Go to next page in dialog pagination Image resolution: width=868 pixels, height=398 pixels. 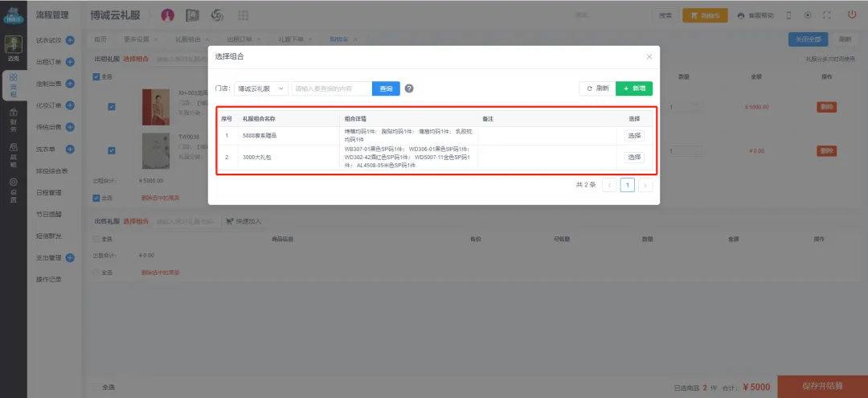(645, 185)
